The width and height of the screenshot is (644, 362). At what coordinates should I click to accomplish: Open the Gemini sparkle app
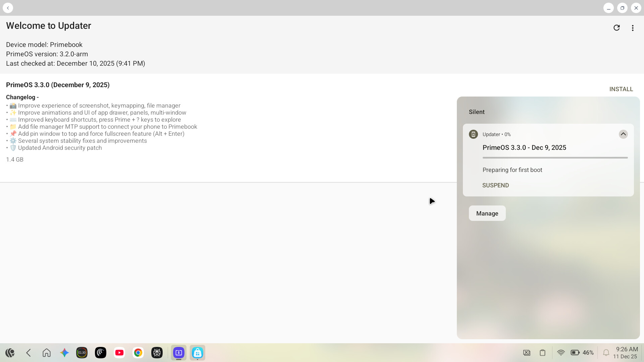(64, 353)
